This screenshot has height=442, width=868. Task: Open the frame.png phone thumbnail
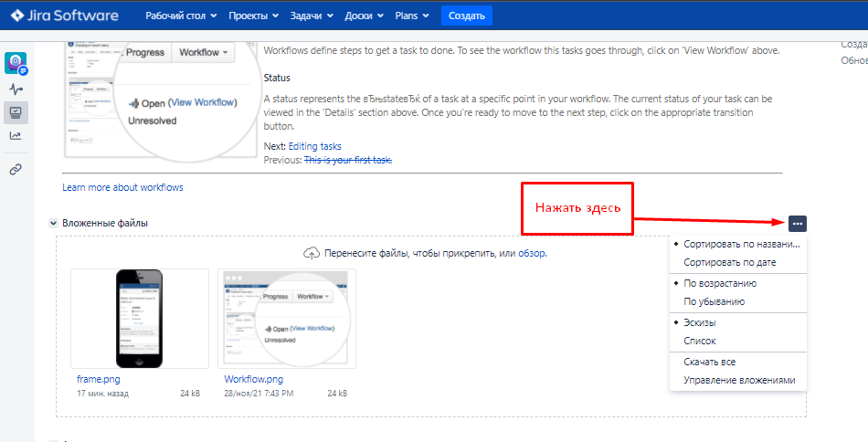(140, 319)
